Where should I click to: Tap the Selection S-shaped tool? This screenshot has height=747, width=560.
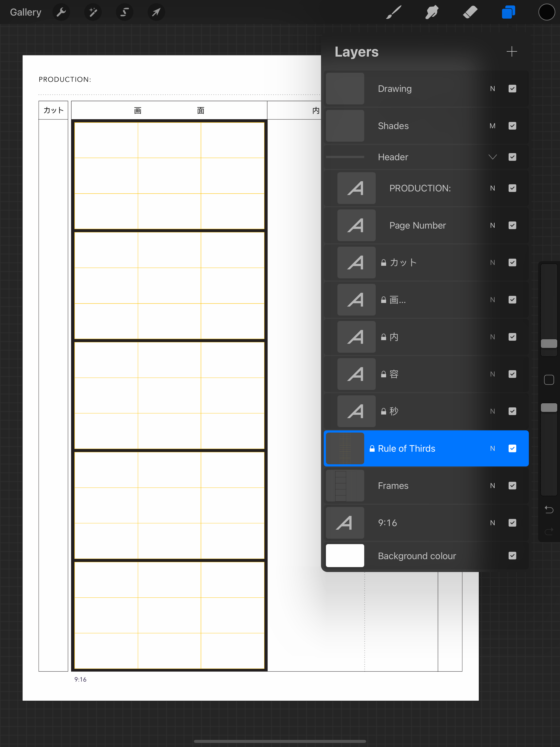(125, 13)
